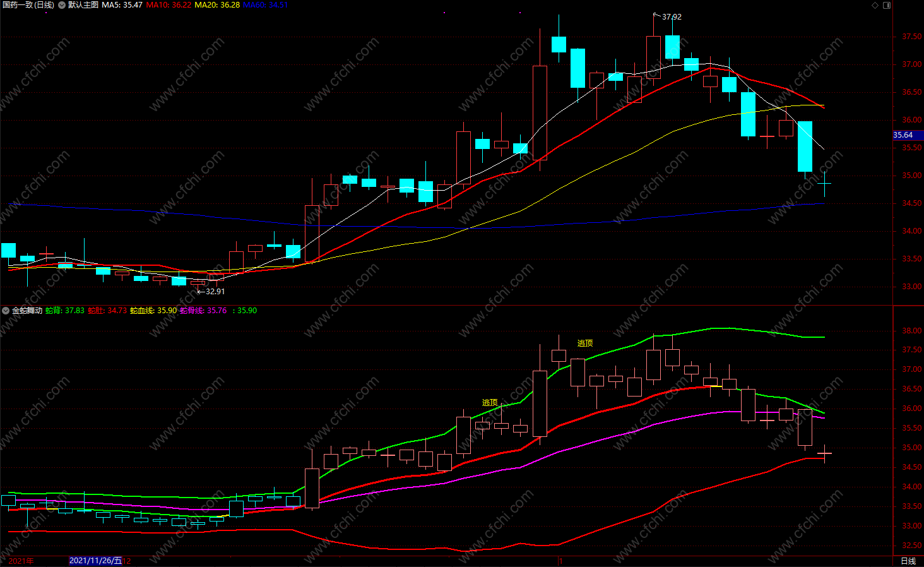Click the 金蛇舞动 indicator name
Viewport: 924px width, 567px height.
coord(27,311)
